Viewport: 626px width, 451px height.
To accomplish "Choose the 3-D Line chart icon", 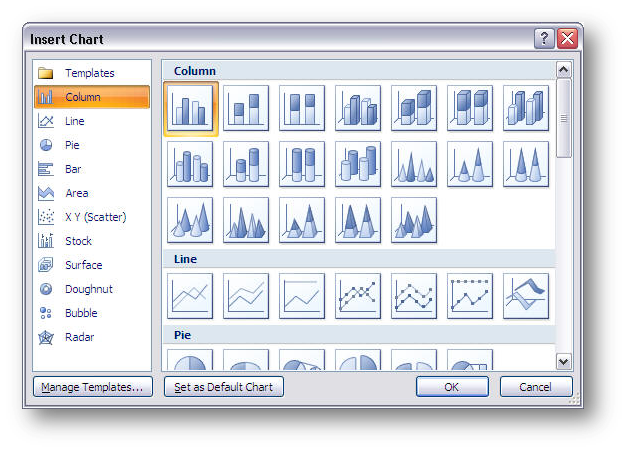I will coord(526,296).
